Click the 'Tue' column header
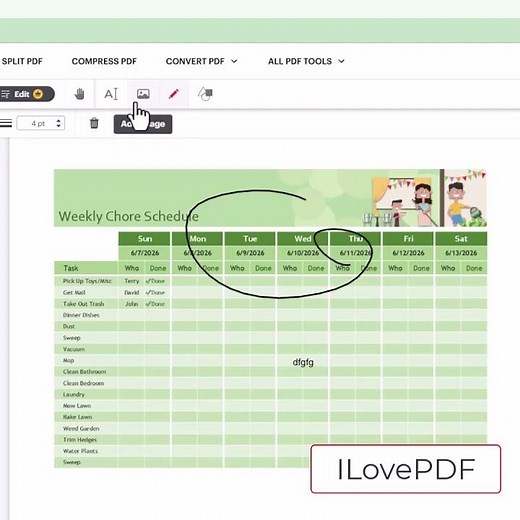 click(250, 239)
